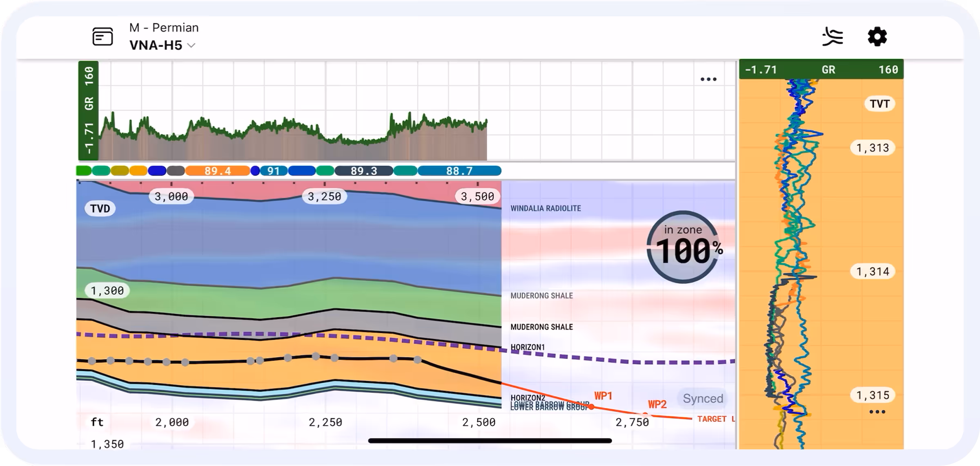Select the 89.3 dark segment pill
This screenshot has height=466, width=980.
[363, 171]
